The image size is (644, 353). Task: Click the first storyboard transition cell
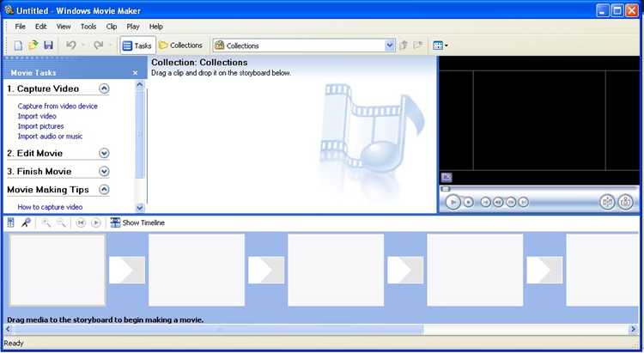(127, 270)
